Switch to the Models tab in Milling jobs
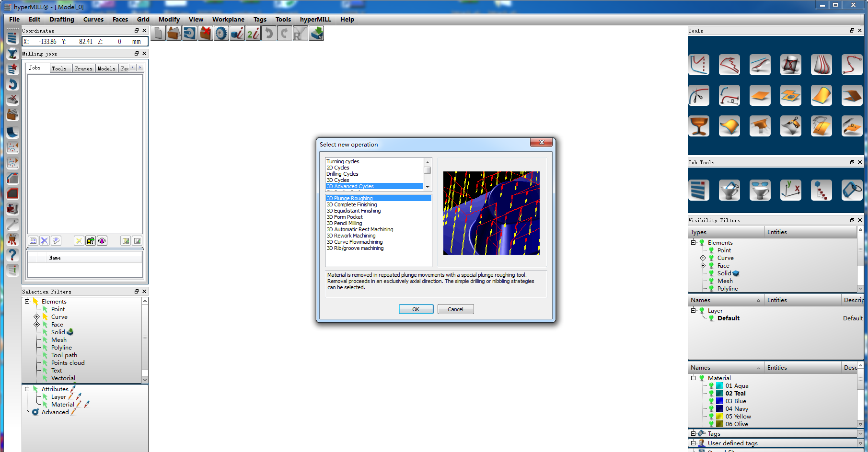The image size is (868, 452). pos(106,68)
